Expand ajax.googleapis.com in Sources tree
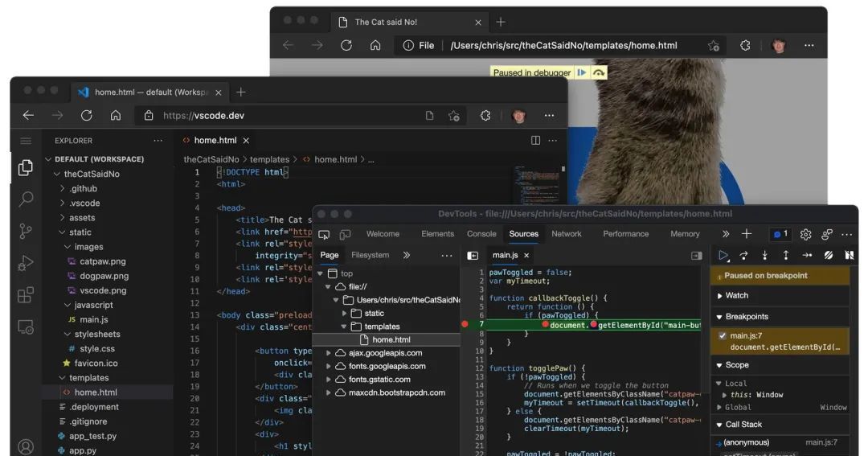Viewport: 868px width, 456px height. pos(329,353)
